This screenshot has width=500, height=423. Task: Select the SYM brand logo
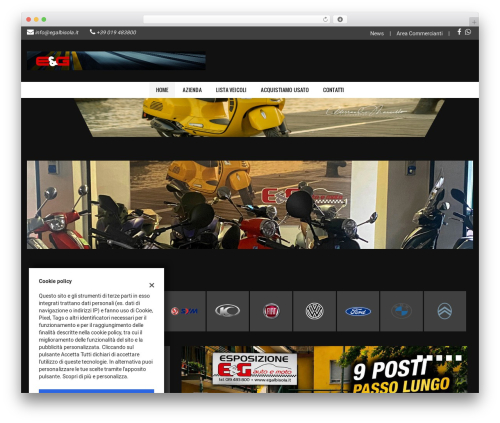(x=184, y=311)
